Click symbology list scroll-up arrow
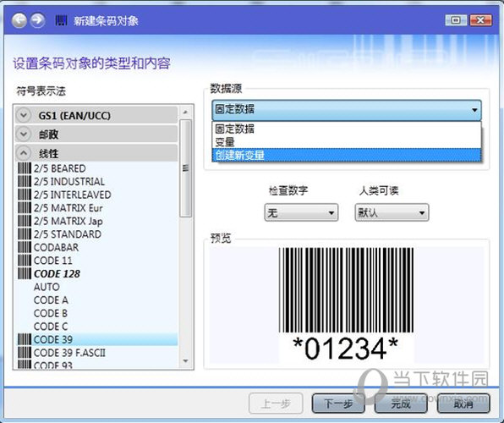Image resolution: width=504 pixels, height=423 pixels. click(x=185, y=113)
